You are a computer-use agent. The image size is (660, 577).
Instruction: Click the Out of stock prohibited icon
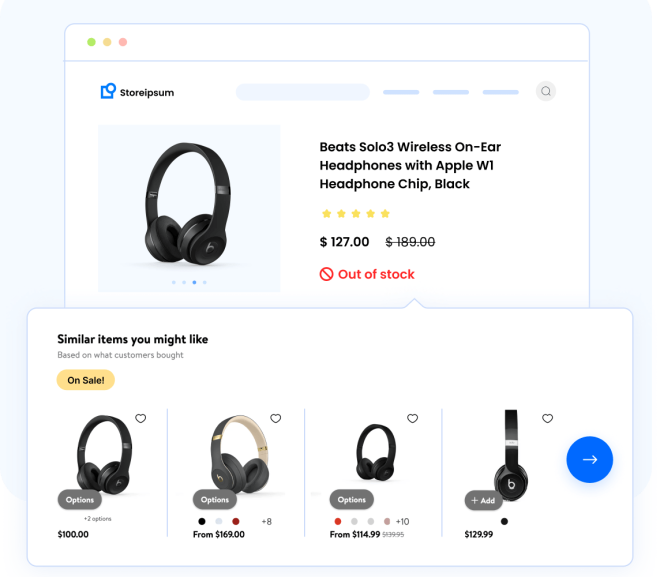click(x=326, y=274)
